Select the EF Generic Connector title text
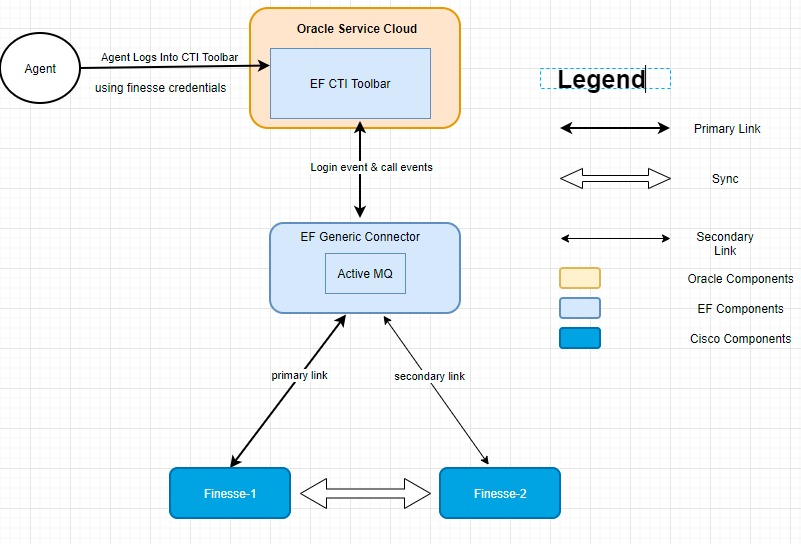This screenshot has height=544, width=801. pos(360,237)
